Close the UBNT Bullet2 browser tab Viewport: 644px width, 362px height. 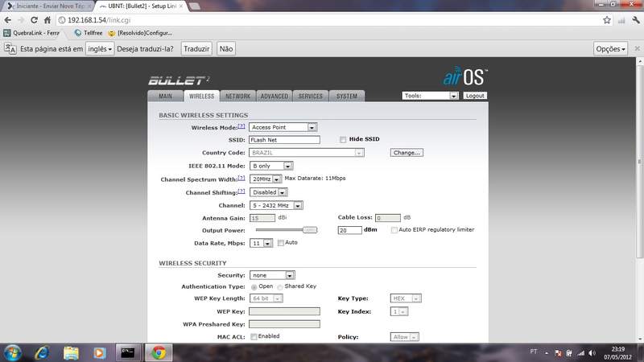coord(181,6)
